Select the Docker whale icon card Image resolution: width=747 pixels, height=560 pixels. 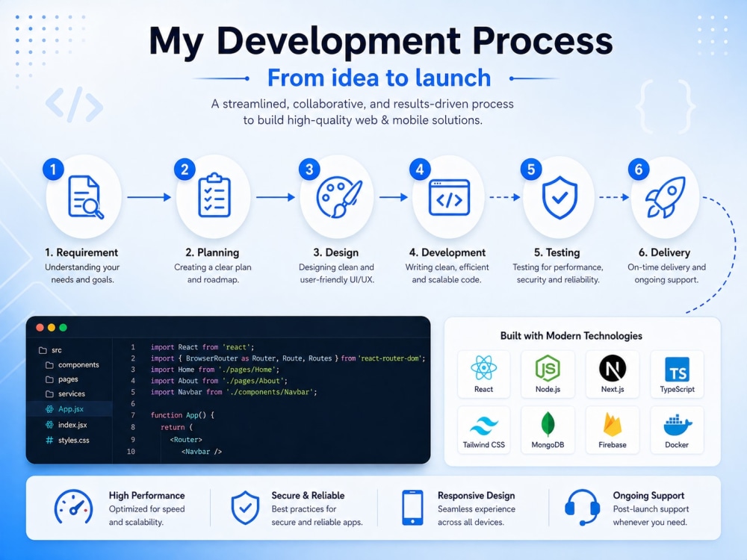(x=677, y=430)
